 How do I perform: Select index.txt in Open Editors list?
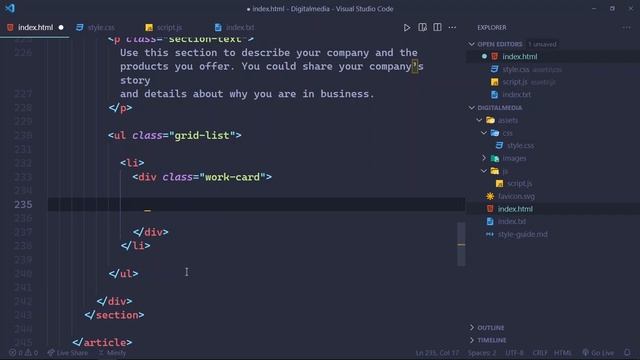tap(516, 94)
